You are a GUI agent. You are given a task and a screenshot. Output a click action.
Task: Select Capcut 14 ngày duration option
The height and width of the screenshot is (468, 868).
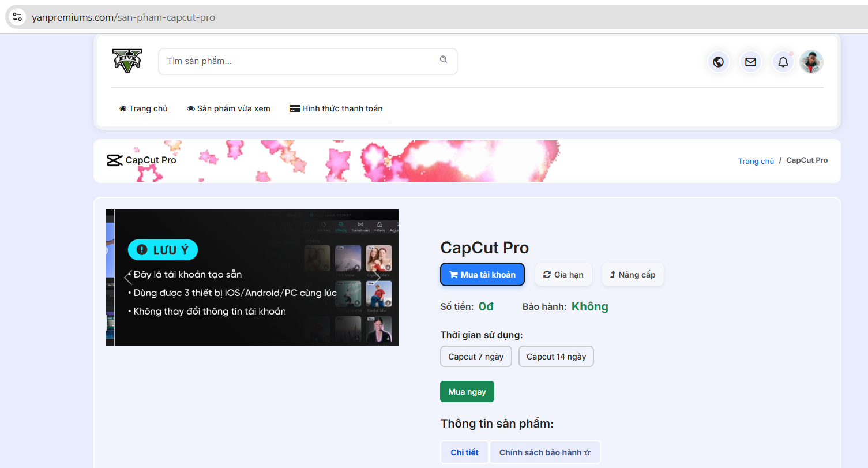(556, 357)
